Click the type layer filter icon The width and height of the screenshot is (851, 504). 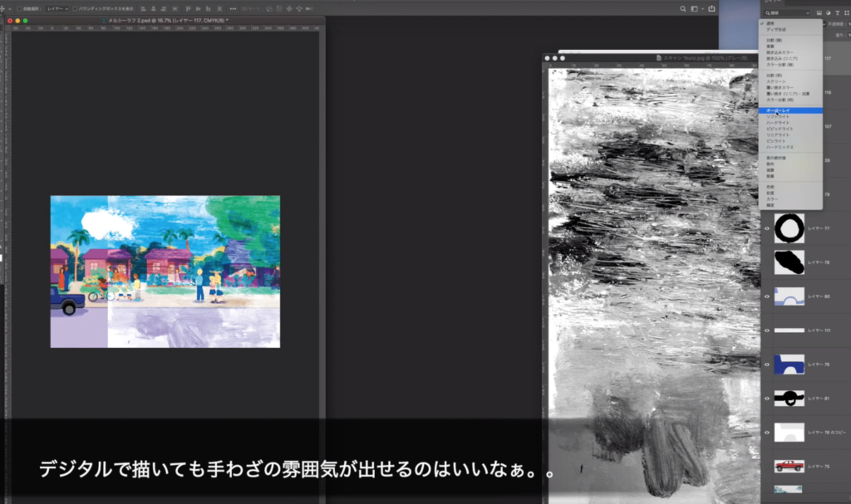click(x=838, y=13)
